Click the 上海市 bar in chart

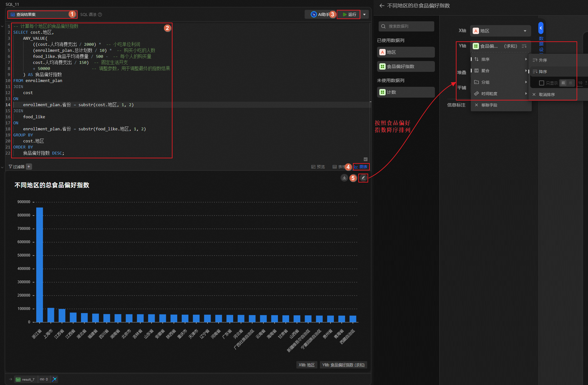(x=51, y=315)
